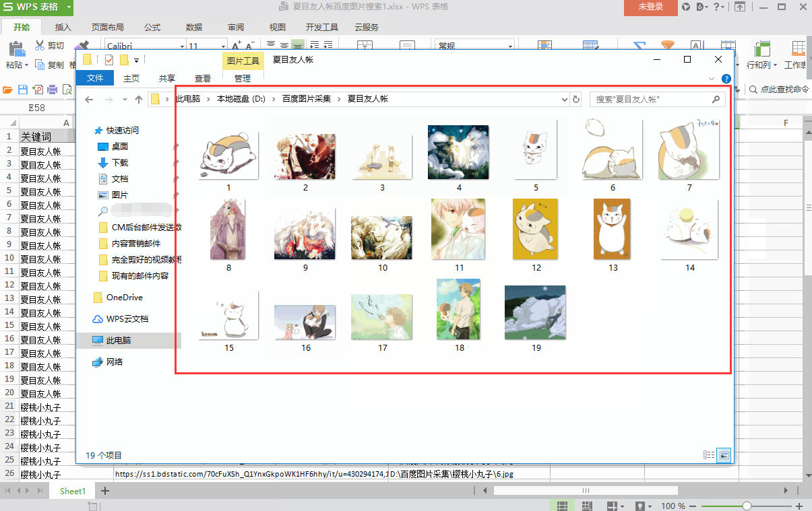This screenshot has height=511, width=812.
Task: Zoom in using plus icon in WPS status bar
Action: tap(799, 506)
